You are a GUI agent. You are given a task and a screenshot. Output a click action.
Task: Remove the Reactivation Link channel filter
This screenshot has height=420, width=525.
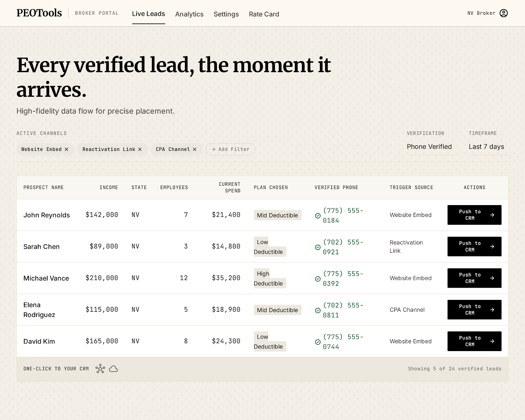(x=140, y=149)
